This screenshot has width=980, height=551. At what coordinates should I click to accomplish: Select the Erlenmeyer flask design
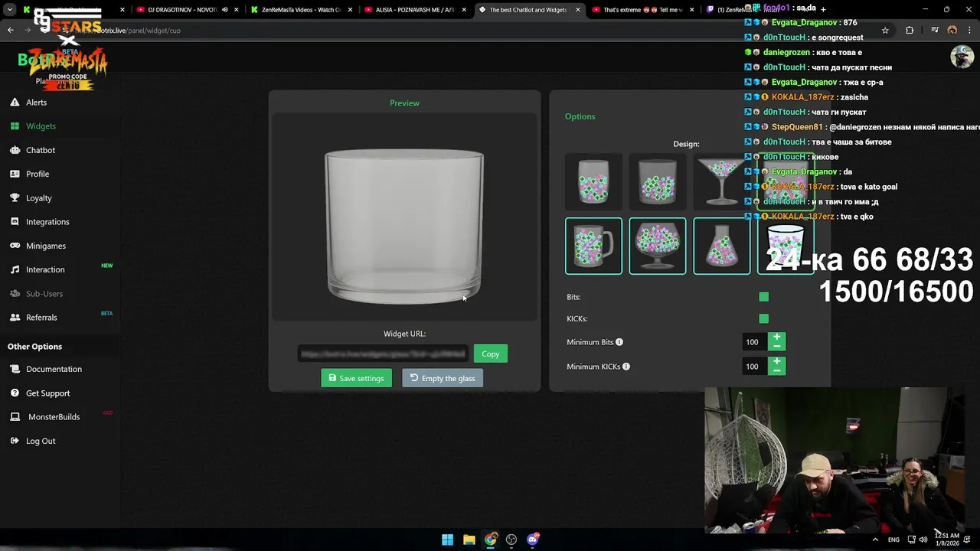721,246
